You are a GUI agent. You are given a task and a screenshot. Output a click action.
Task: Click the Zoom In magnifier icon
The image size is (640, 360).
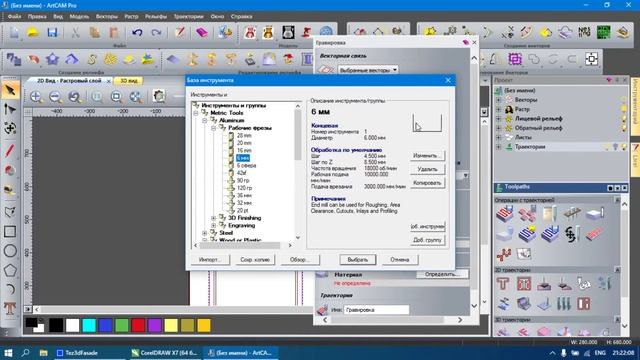36,97
